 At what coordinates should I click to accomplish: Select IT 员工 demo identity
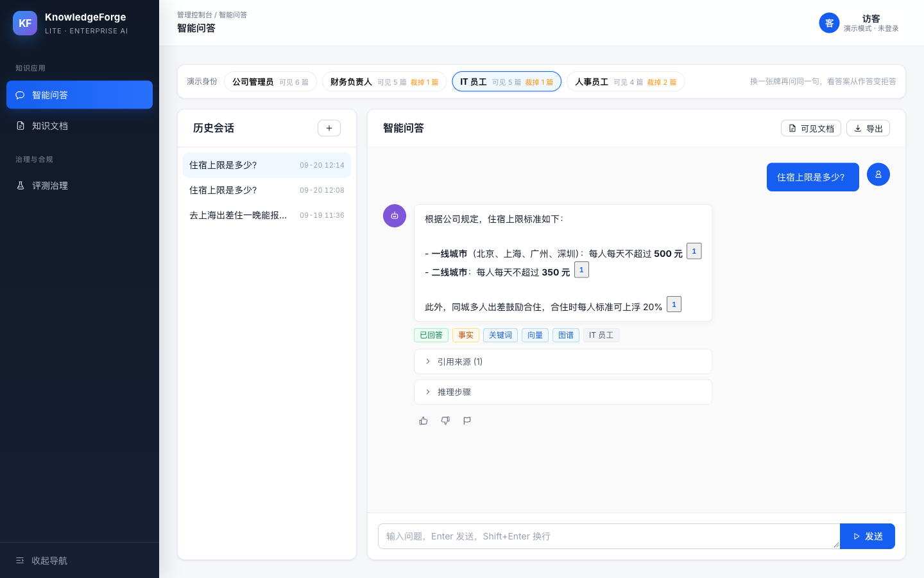[x=507, y=82]
